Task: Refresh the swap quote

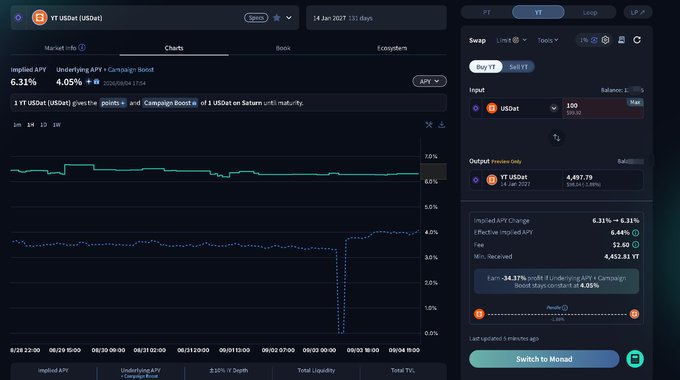Action: click(x=637, y=40)
